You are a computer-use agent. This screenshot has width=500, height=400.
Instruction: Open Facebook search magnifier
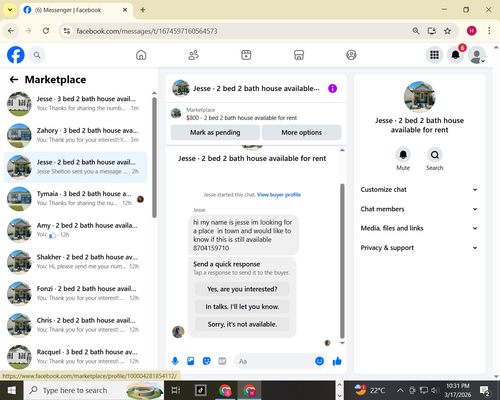(x=37, y=55)
